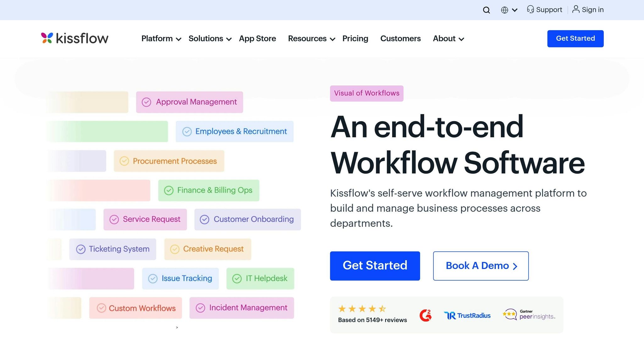Screen dimensions: 644x362
Task: Open the globe language selector
Action: point(508,10)
